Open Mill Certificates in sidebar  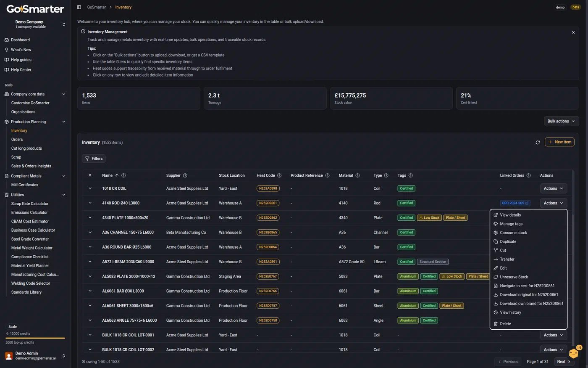(x=25, y=185)
